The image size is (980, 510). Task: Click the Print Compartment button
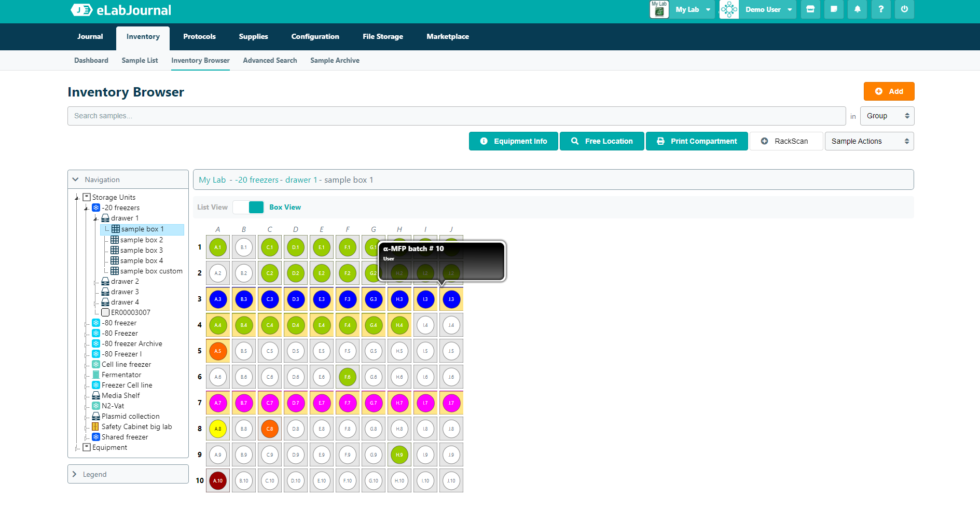tap(697, 141)
